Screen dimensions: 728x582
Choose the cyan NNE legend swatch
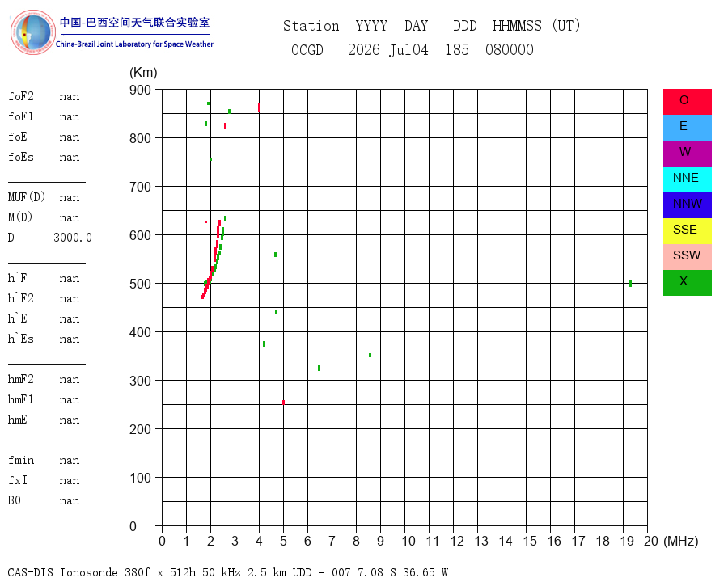pos(687,179)
